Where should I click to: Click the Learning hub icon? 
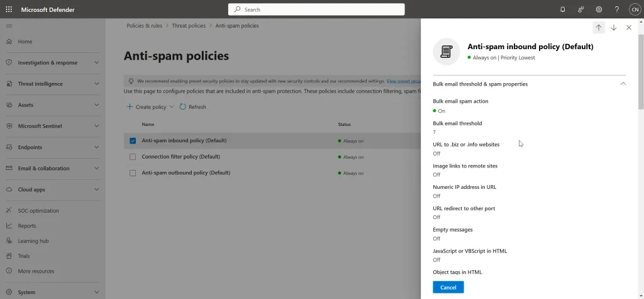pyautogui.click(x=9, y=241)
